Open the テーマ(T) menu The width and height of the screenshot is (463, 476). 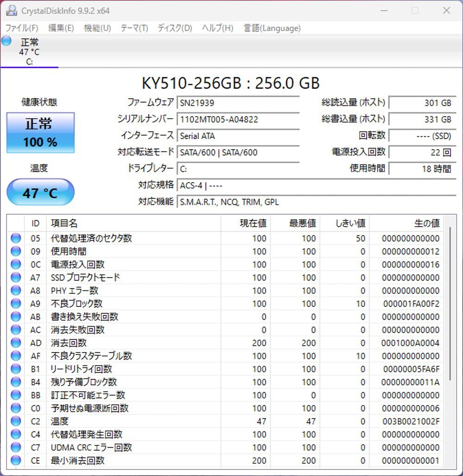134,28
